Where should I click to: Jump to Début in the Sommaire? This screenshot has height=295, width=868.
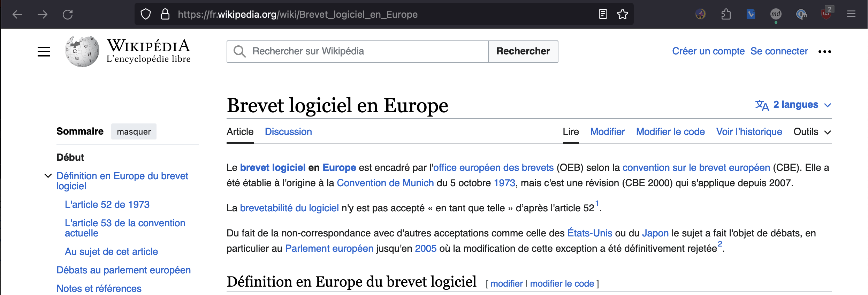pos(70,157)
